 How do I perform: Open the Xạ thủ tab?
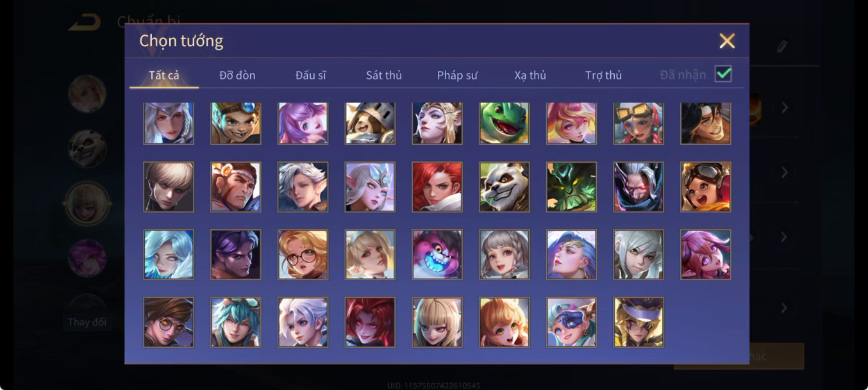click(530, 76)
